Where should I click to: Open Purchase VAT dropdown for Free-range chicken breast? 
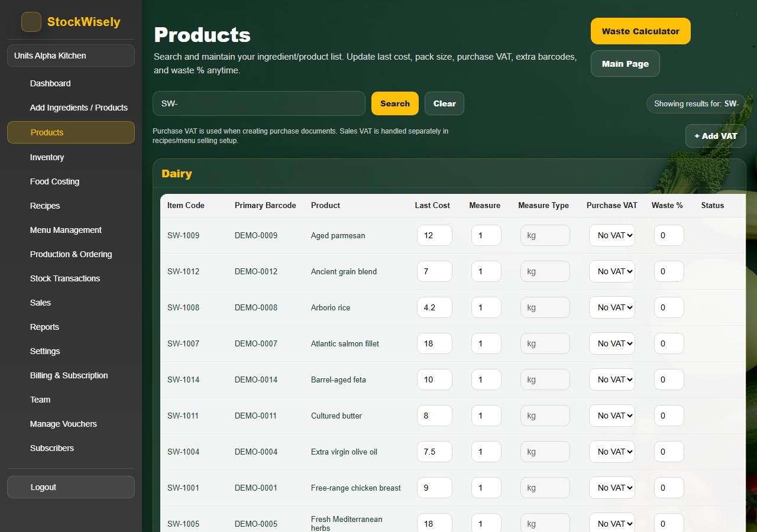(612, 488)
